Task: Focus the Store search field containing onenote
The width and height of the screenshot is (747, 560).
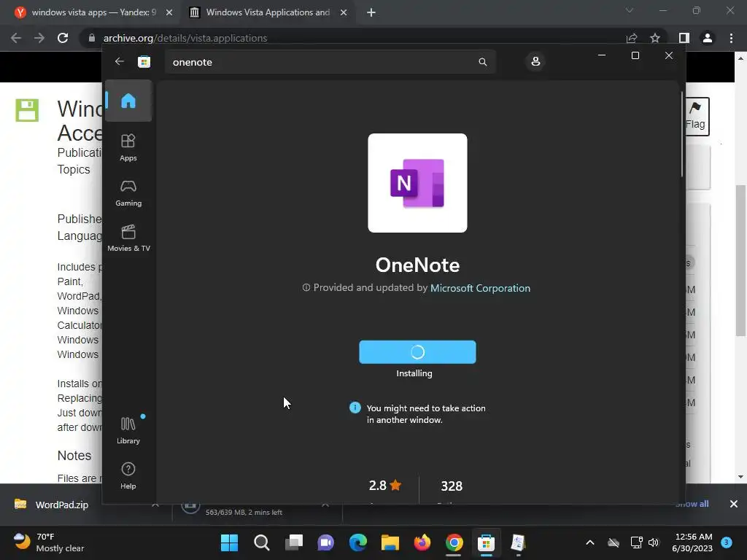Action: click(x=330, y=62)
